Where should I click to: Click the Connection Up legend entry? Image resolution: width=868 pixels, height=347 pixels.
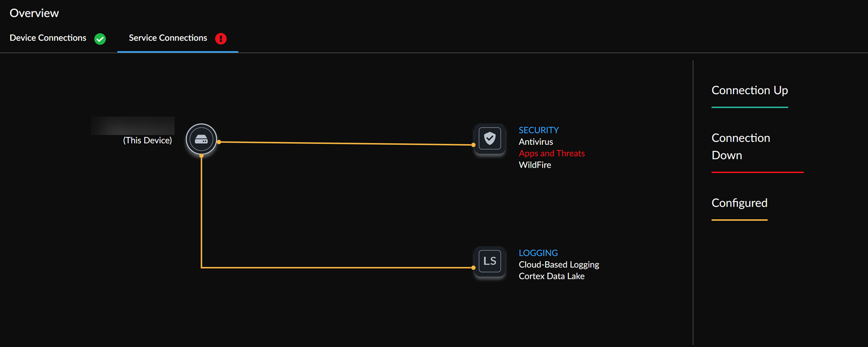(x=749, y=91)
